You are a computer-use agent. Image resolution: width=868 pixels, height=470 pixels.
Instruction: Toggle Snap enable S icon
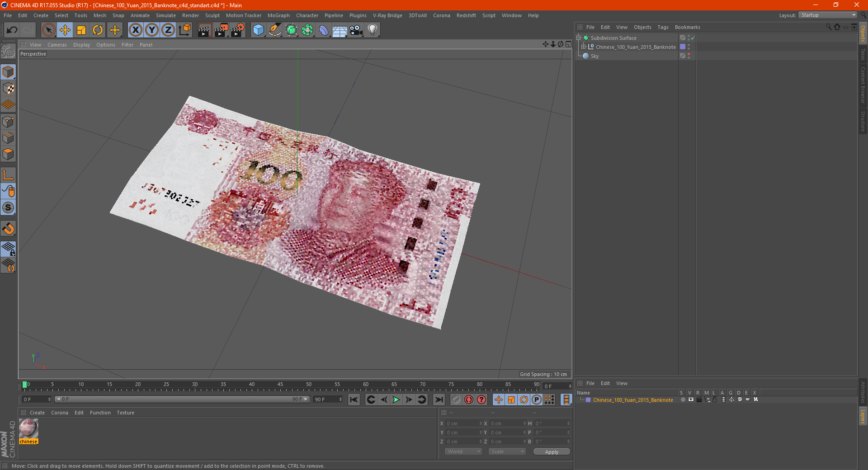(x=8, y=208)
